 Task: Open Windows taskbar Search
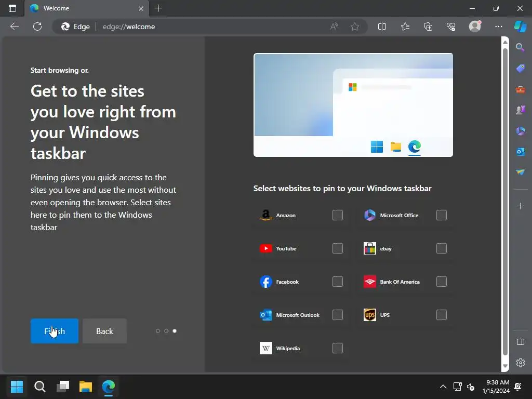pyautogui.click(x=39, y=386)
